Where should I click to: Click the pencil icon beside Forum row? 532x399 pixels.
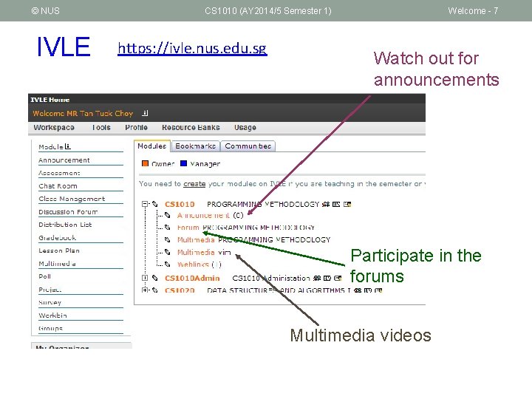tap(167, 228)
